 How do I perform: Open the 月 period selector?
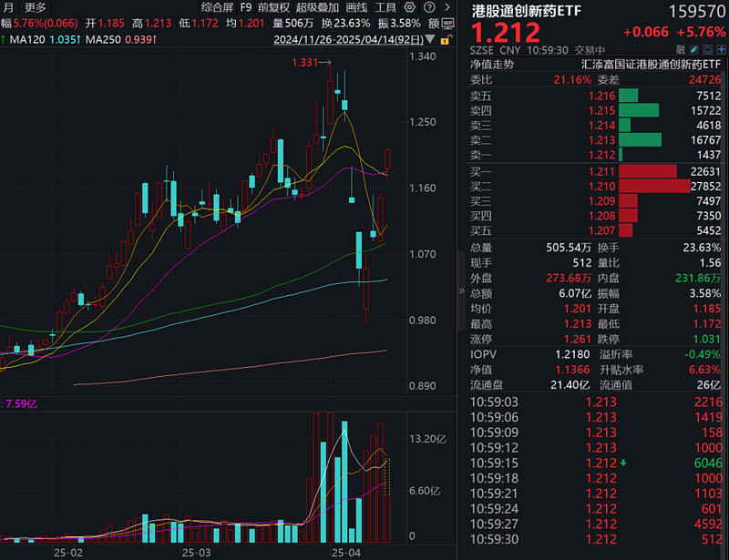pos(8,7)
